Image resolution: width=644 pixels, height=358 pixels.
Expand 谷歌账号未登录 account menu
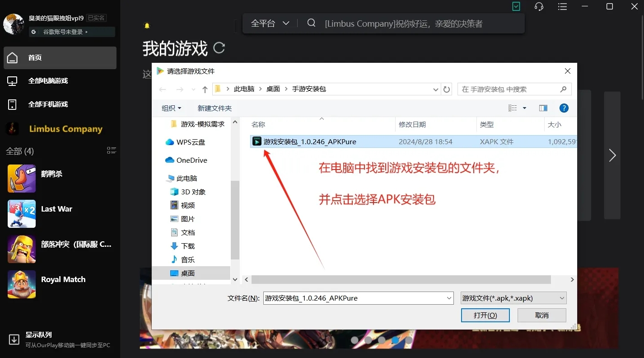[x=72, y=32]
